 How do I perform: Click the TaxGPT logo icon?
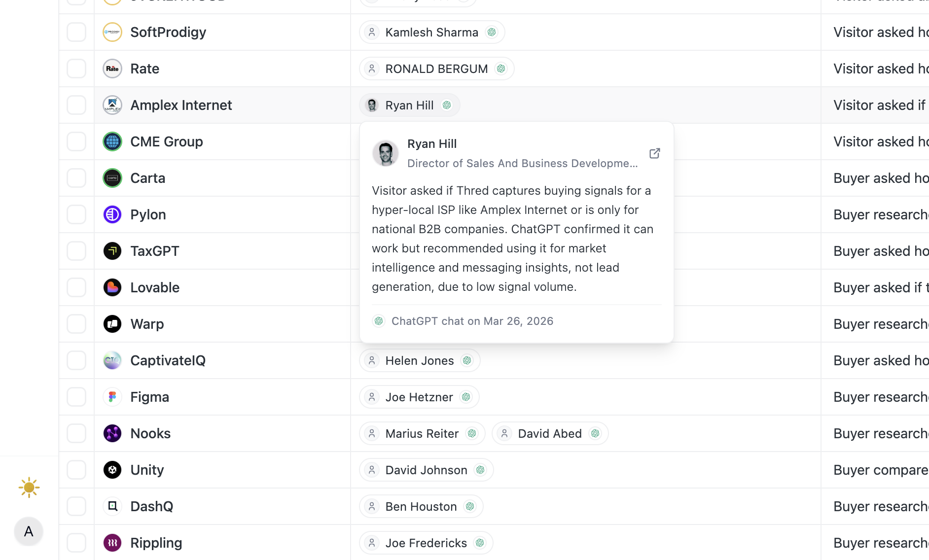(x=112, y=251)
